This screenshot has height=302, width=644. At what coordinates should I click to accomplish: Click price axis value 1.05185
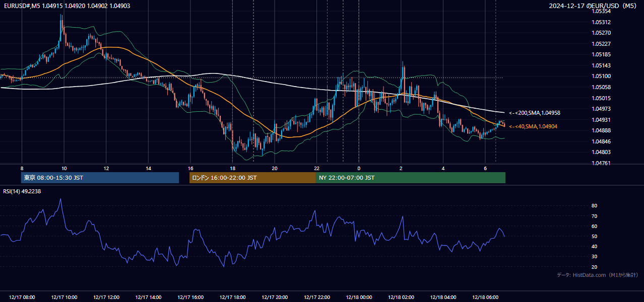click(601, 54)
